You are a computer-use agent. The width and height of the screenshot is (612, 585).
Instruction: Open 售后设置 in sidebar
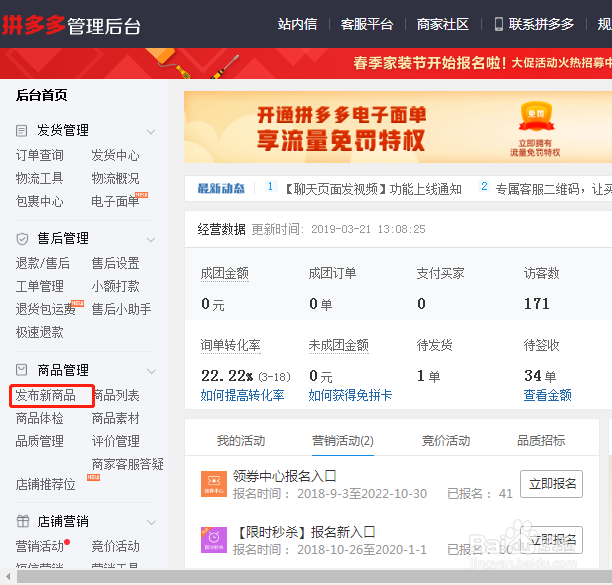pyautogui.click(x=115, y=263)
